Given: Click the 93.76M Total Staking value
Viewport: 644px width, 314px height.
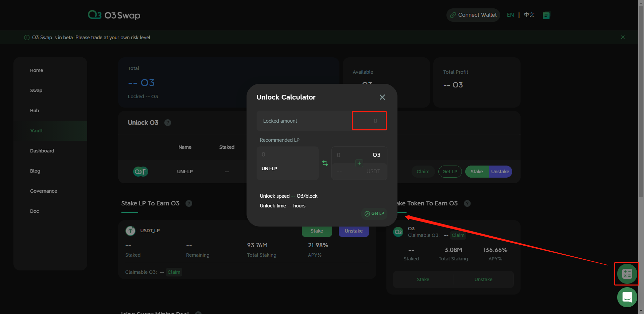Looking at the screenshot, I should (x=257, y=245).
